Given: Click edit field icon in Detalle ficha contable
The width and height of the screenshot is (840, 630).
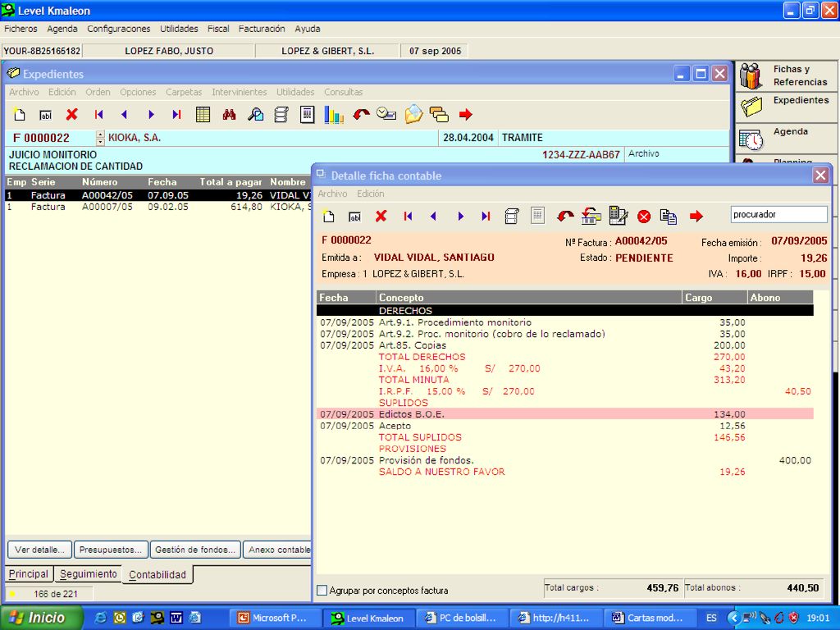Looking at the screenshot, I should tap(354, 217).
